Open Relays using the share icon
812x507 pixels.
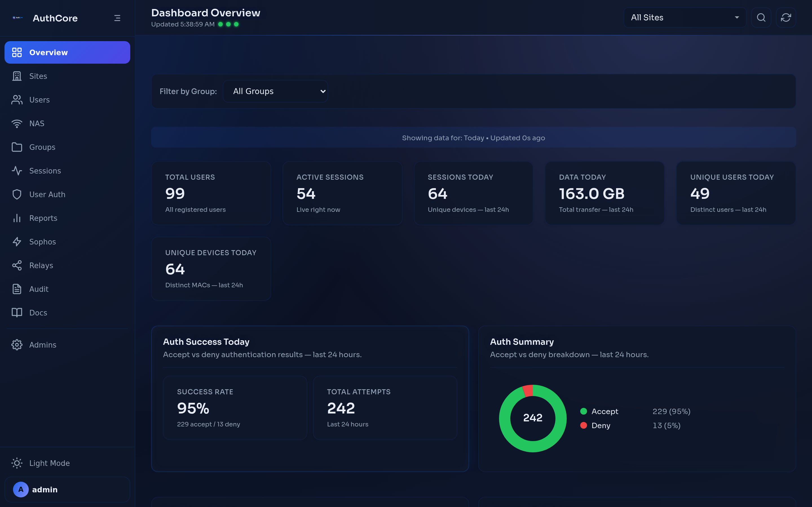tap(17, 265)
